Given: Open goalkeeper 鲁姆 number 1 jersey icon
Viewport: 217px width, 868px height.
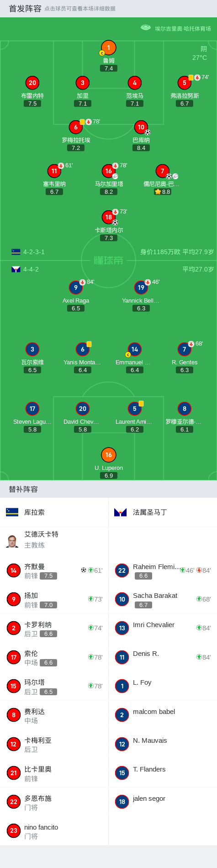Looking at the screenshot, I should [108, 48].
